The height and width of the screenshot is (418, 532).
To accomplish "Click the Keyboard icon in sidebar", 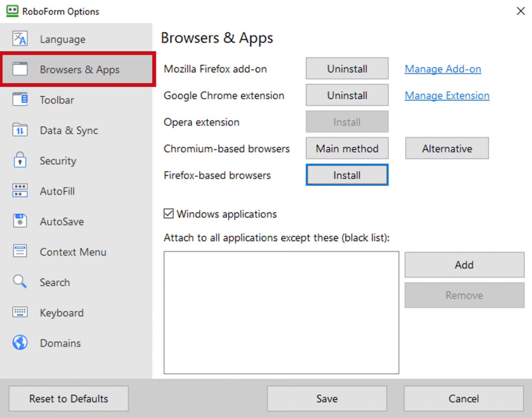I will pyautogui.click(x=20, y=312).
